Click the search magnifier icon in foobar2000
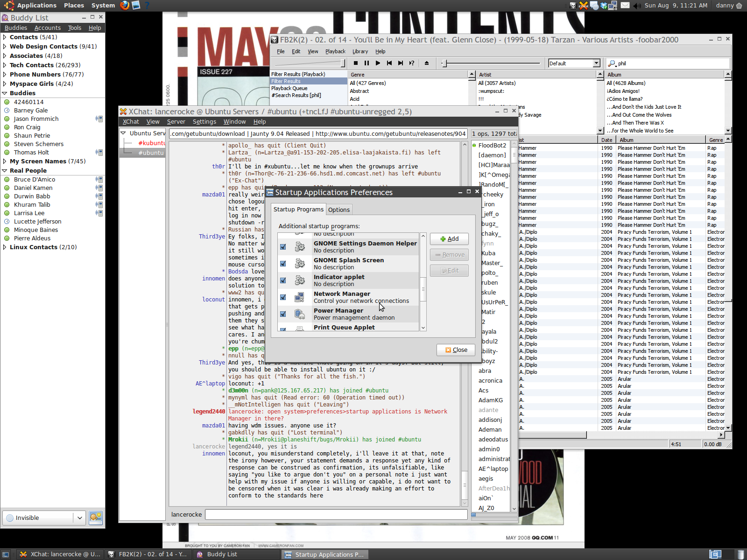Viewport: 747px width, 560px height. [612, 63]
